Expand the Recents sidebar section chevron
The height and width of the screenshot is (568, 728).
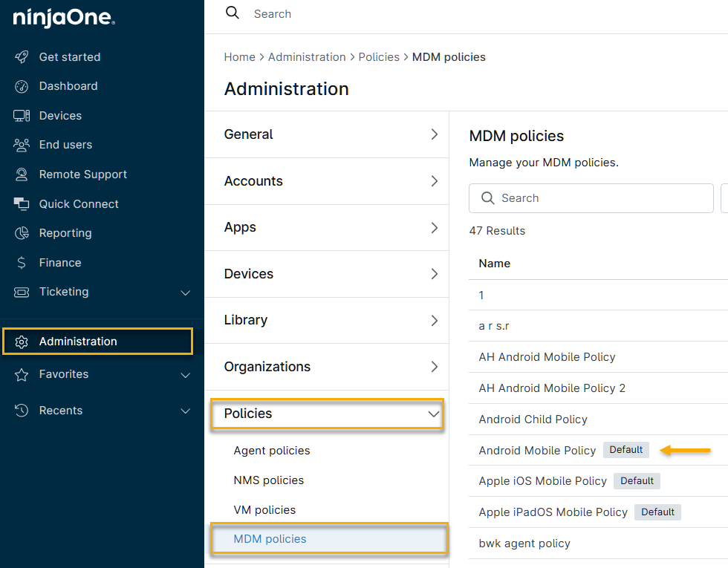[x=185, y=411]
